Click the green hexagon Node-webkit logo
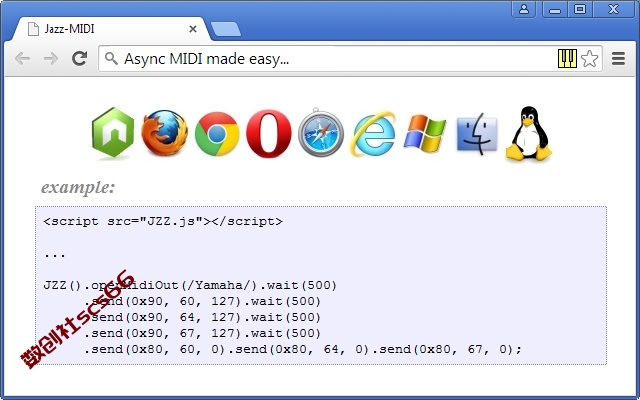 pyautogui.click(x=113, y=132)
